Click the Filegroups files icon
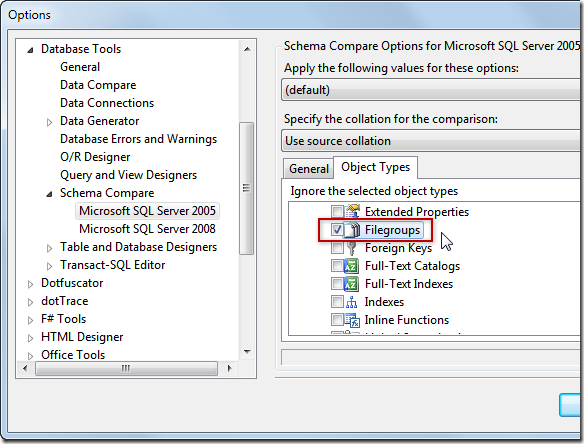This screenshot has width=584, height=444. pos(352,230)
